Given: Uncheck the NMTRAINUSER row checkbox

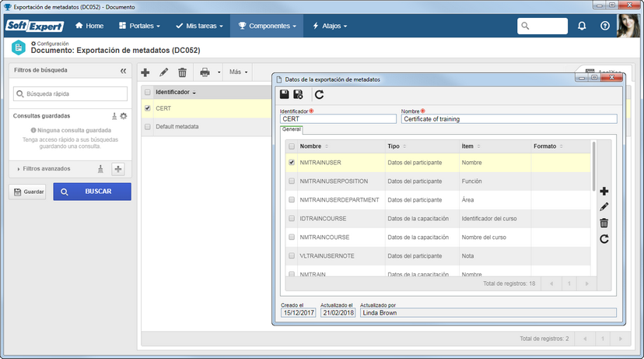Looking at the screenshot, I should 292,163.
